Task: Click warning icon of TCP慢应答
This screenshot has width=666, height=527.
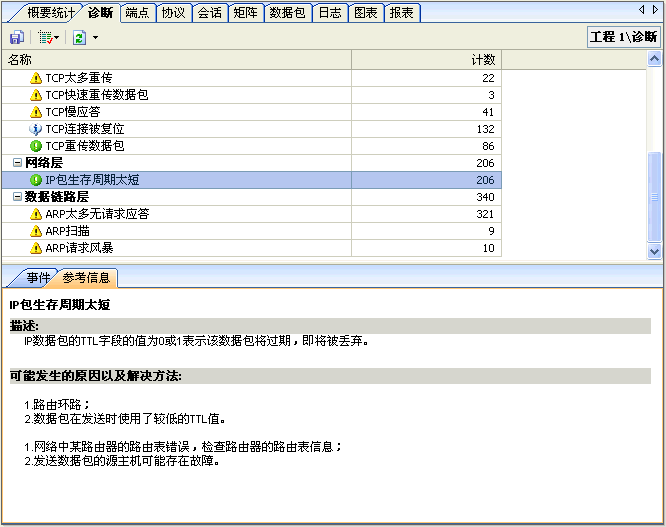Action: [x=36, y=112]
